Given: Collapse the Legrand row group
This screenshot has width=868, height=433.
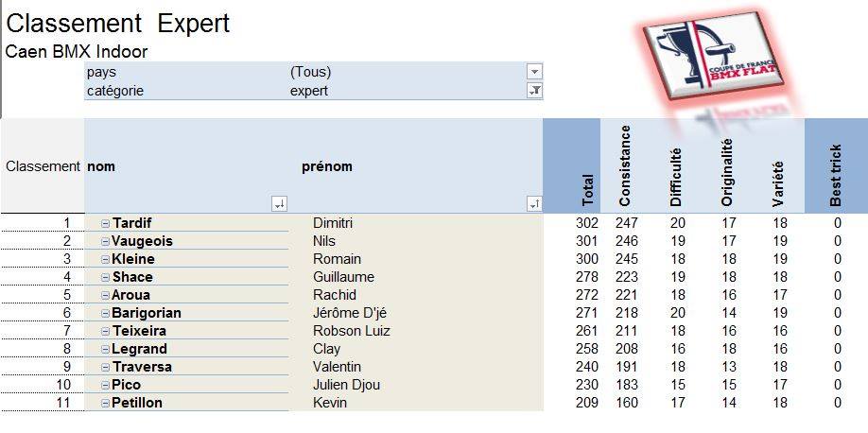Looking at the screenshot, I should coord(105,350).
